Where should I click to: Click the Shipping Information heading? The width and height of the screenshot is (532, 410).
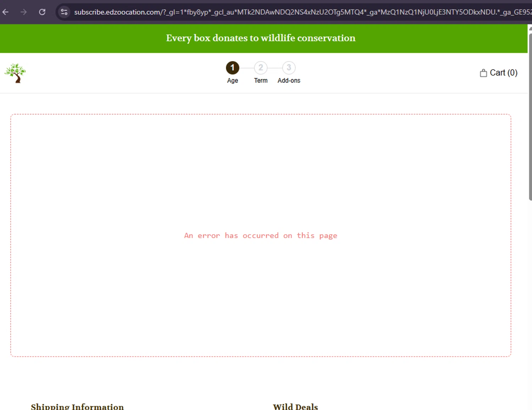[77, 406]
